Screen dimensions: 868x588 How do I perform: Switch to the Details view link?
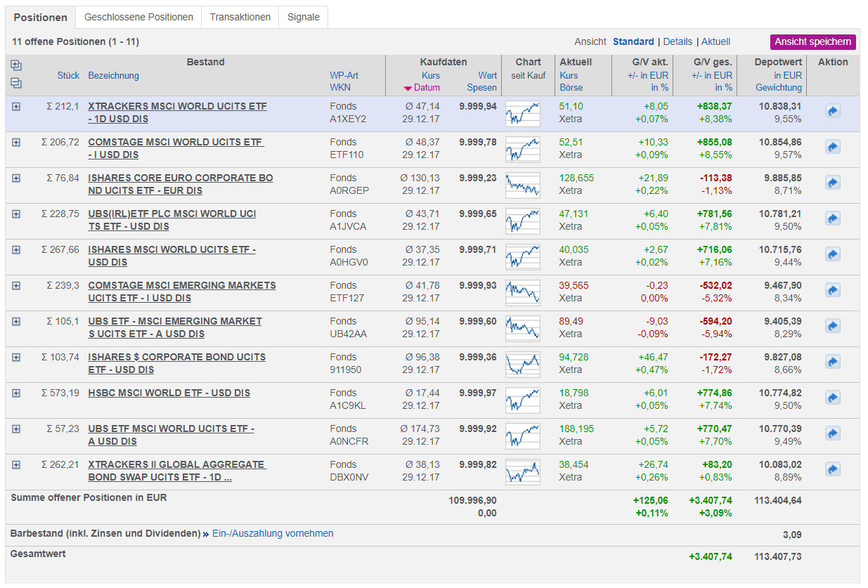(678, 41)
